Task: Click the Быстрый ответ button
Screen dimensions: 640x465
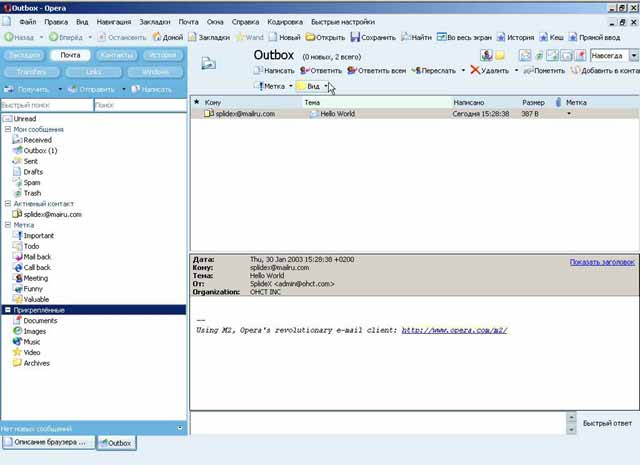Action: click(x=607, y=423)
